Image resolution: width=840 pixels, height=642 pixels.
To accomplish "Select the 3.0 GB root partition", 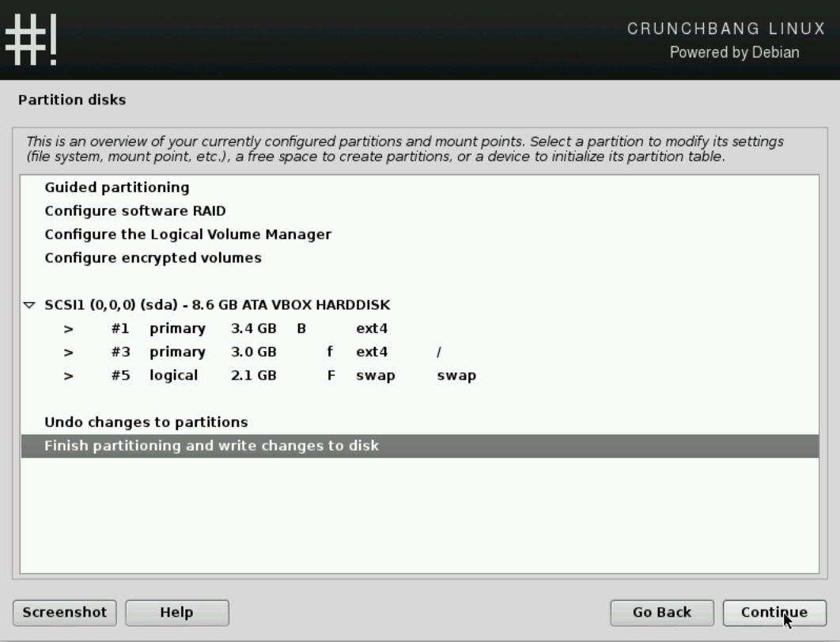I will pyautogui.click(x=237, y=352).
